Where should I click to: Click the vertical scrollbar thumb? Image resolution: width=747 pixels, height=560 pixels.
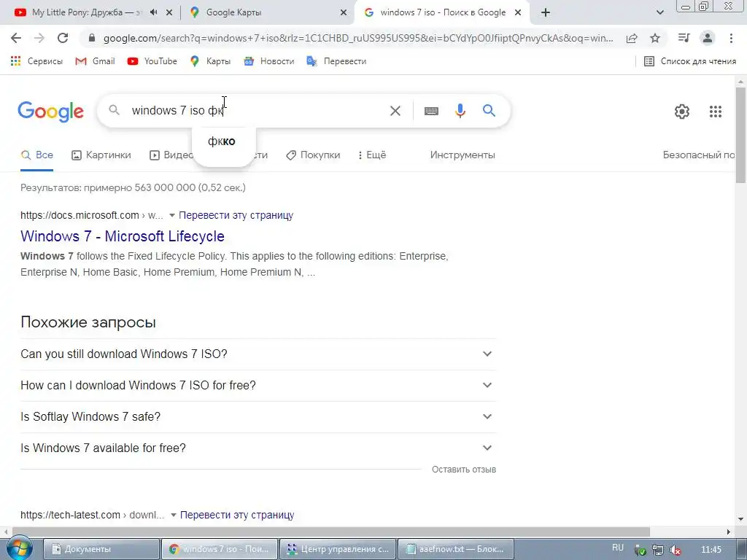point(740,135)
